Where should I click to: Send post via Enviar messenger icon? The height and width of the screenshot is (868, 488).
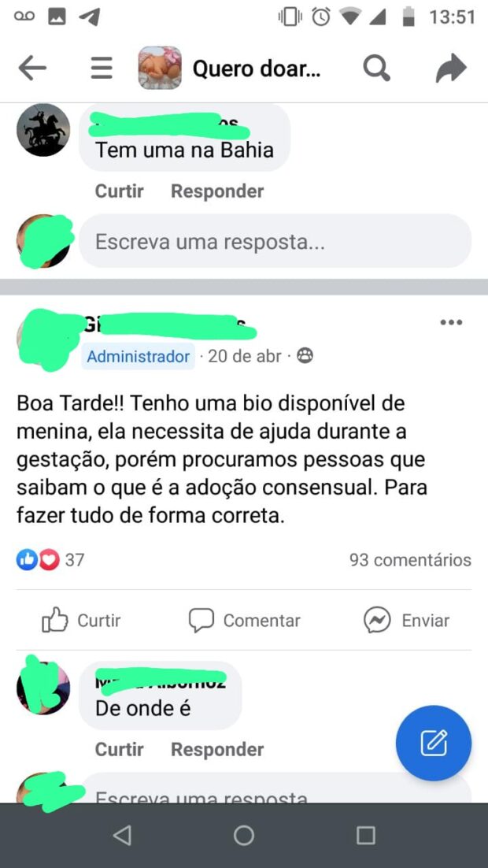pyautogui.click(x=407, y=620)
